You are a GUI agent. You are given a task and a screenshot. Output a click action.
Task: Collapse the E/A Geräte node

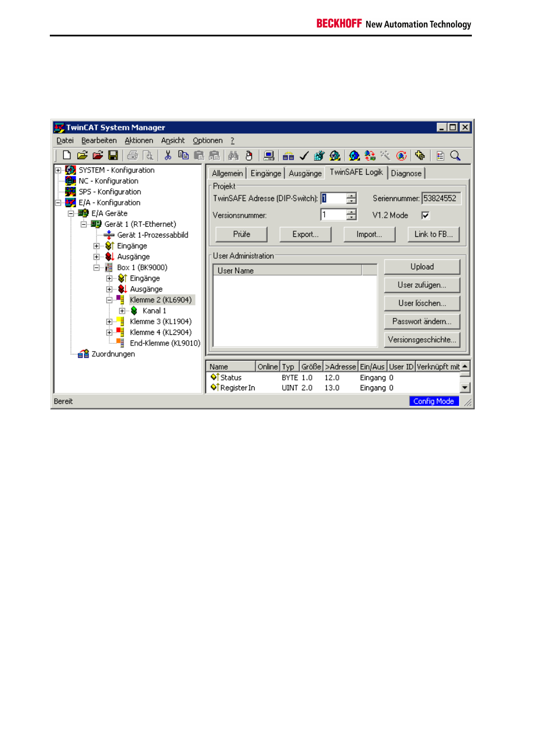(71, 213)
